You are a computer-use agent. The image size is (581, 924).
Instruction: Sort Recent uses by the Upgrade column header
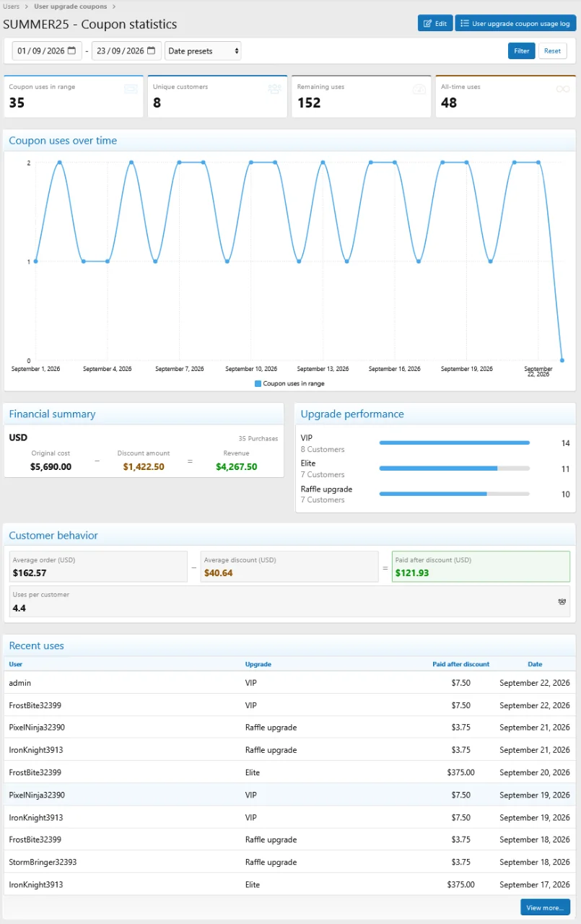click(258, 664)
